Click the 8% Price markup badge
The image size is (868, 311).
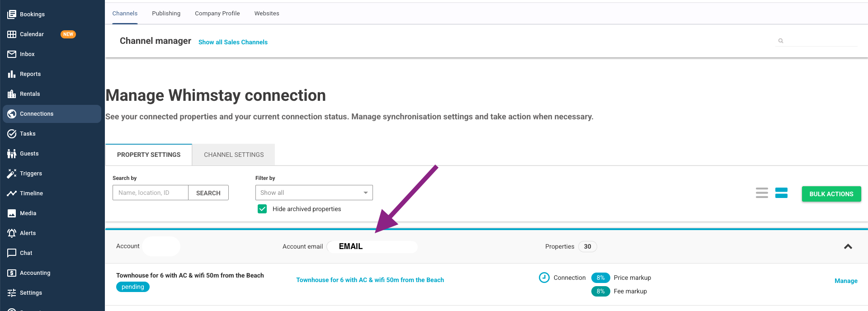point(600,278)
